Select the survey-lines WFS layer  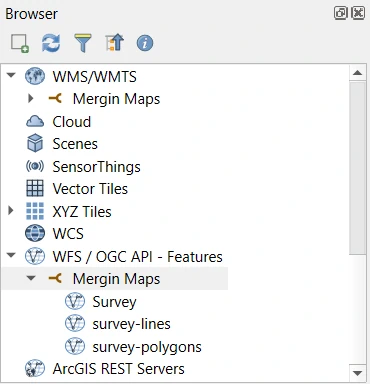pos(131,324)
